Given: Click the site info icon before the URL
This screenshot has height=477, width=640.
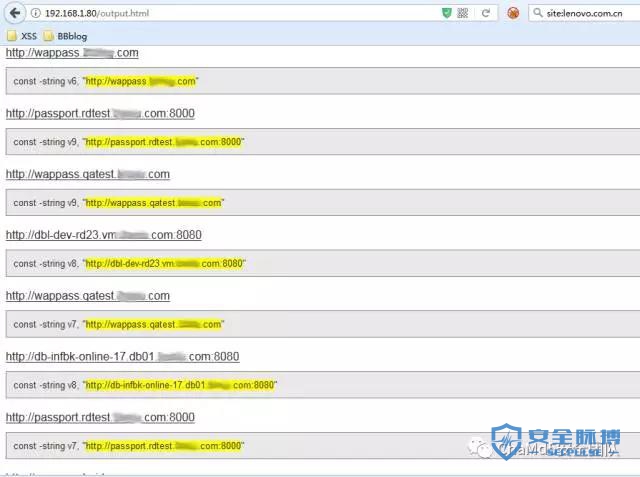Looking at the screenshot, I should (36, 13).
